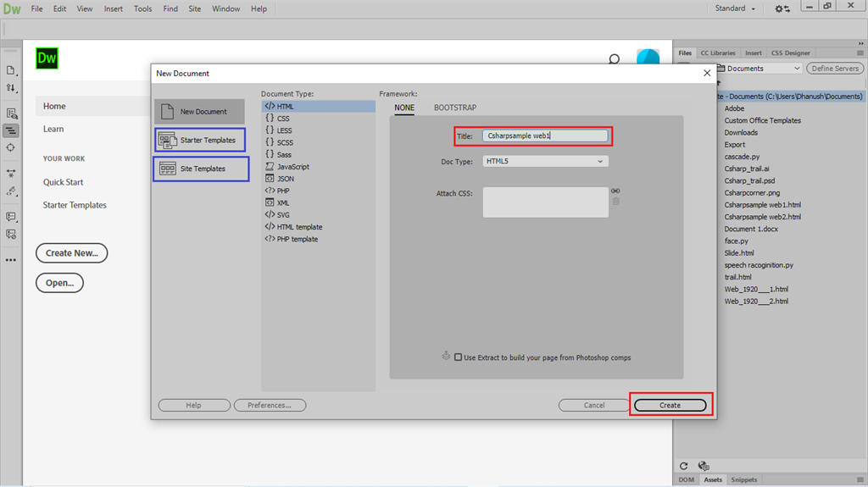Click the Attach CSS trash delete icon
868x487 pixels.
point(615,202)
